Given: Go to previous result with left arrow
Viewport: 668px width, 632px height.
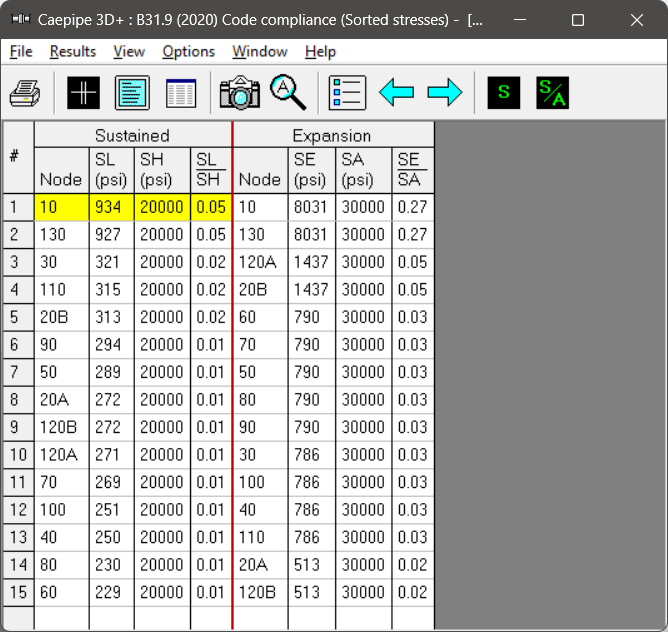Looking at the screenshot, I should click(396, 93).
